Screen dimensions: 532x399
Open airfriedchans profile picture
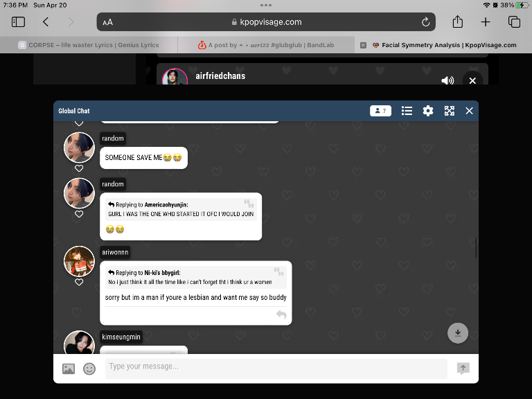(175, 77)
